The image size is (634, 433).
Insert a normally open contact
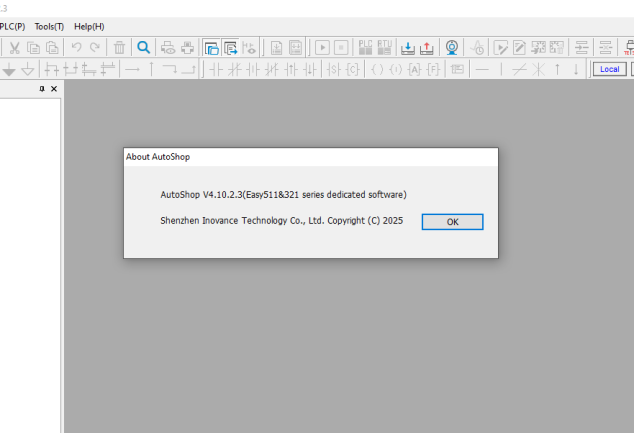click(216, 70)
